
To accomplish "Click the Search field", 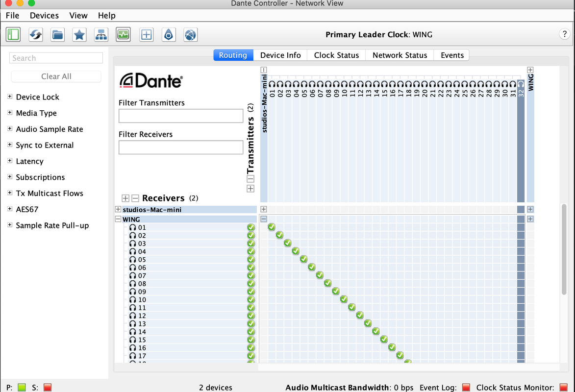I will [56, 58].
